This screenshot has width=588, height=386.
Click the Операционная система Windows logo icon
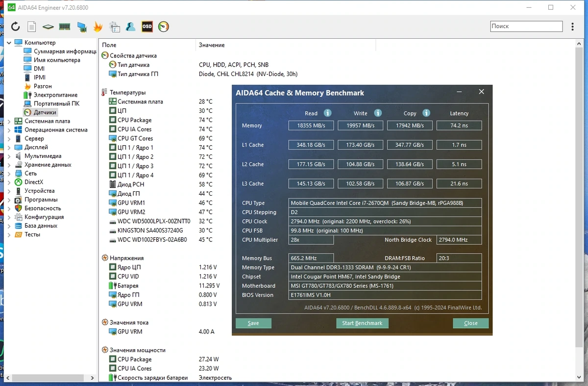point(18,130)
